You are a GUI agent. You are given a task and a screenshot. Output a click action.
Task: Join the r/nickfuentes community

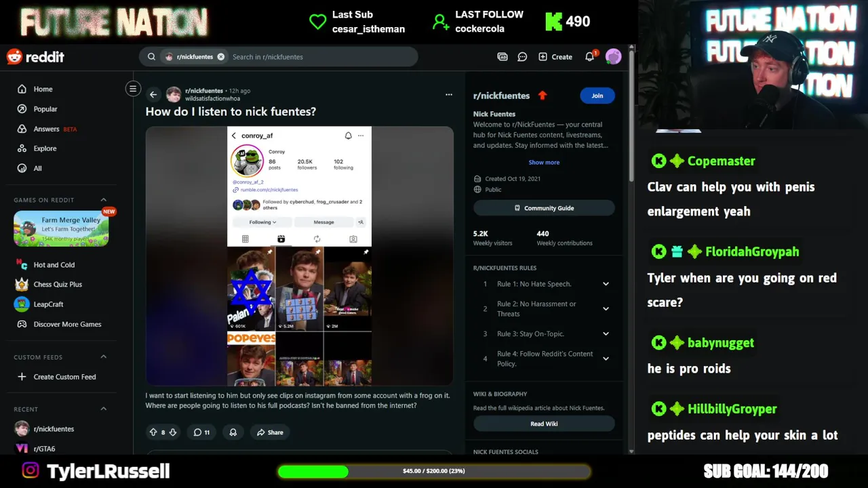597,96
